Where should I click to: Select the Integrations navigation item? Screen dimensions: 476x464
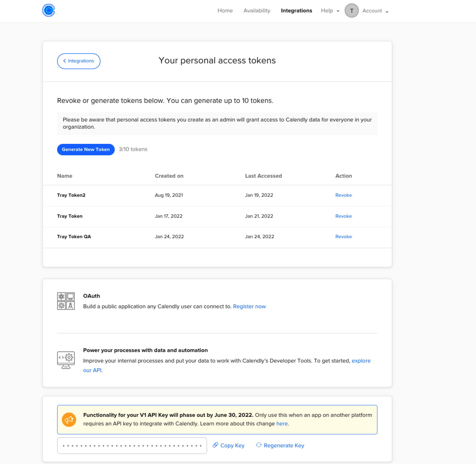296,10
